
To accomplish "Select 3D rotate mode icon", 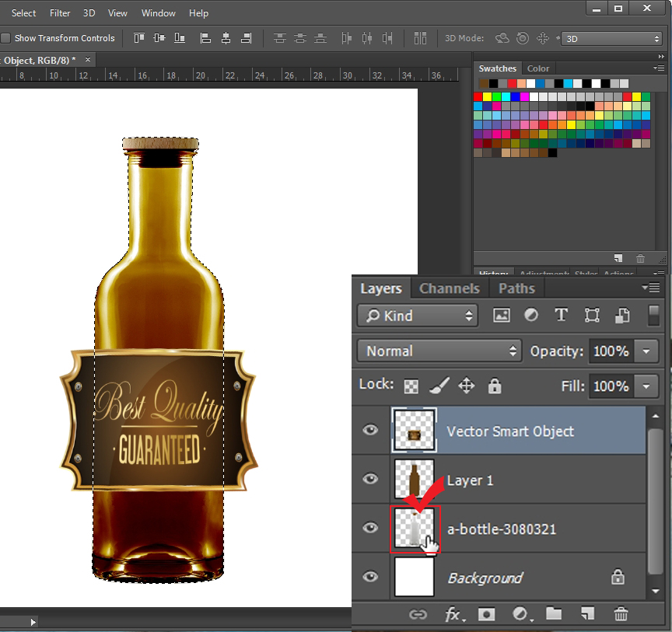I will 502,38.
